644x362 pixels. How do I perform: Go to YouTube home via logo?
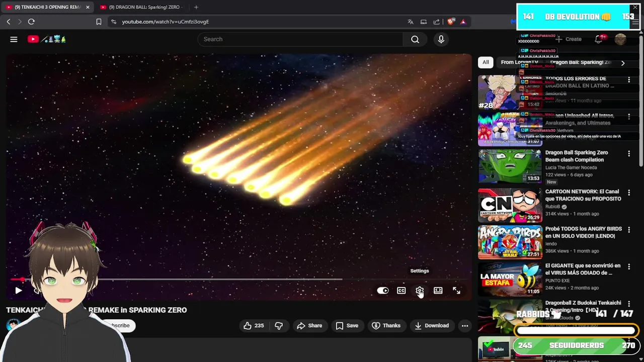[47, 39]
